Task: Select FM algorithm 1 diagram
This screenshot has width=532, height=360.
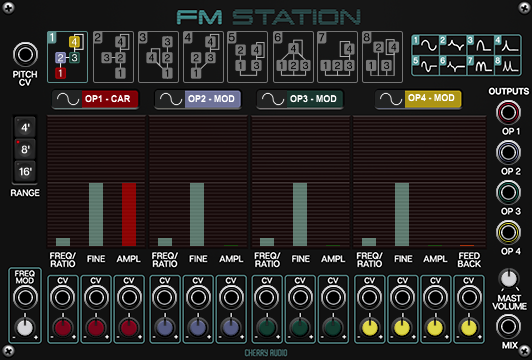Action: (68, 57)
